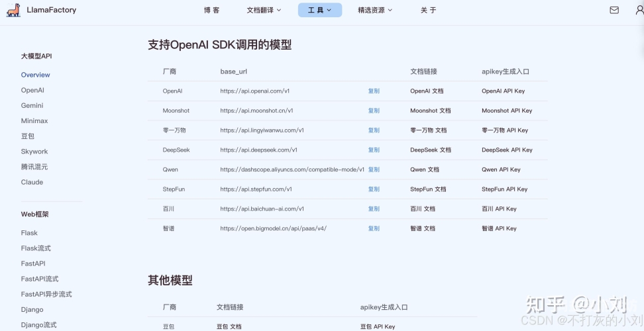The image size is (644, 331).
Task: Click the 支持OpenAI SDK调用的模型 heading
Action: coord(220,45)
